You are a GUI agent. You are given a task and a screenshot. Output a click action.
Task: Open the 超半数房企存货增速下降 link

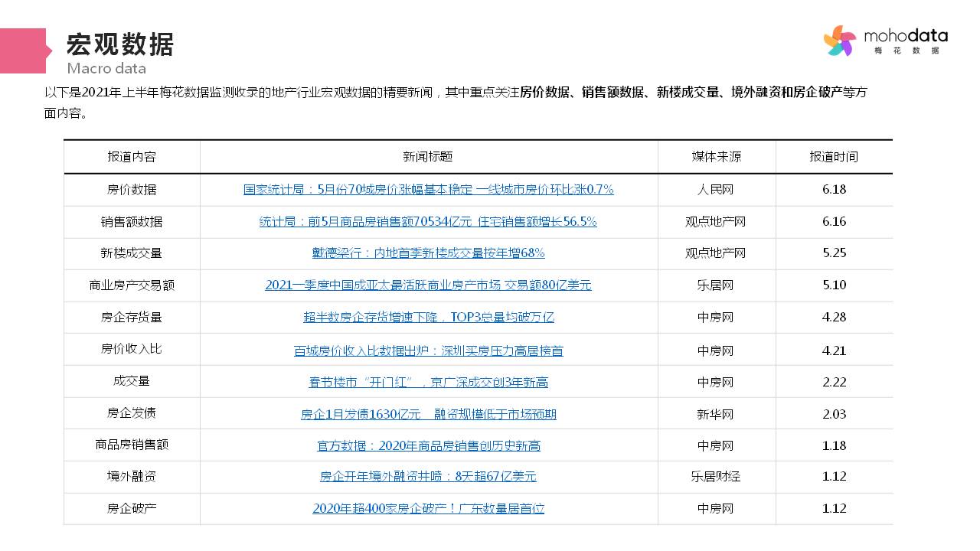428,317
